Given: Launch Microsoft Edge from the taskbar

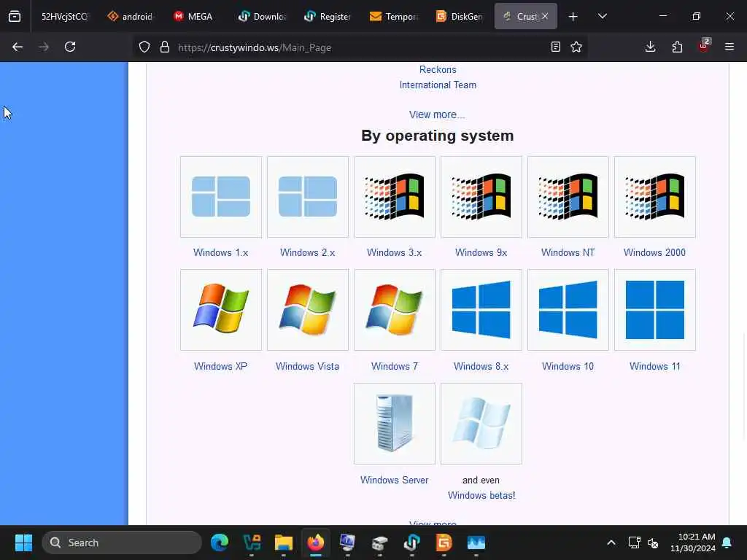Looking at the screenshot, I should pyautogui.click(x=220, y=542).
